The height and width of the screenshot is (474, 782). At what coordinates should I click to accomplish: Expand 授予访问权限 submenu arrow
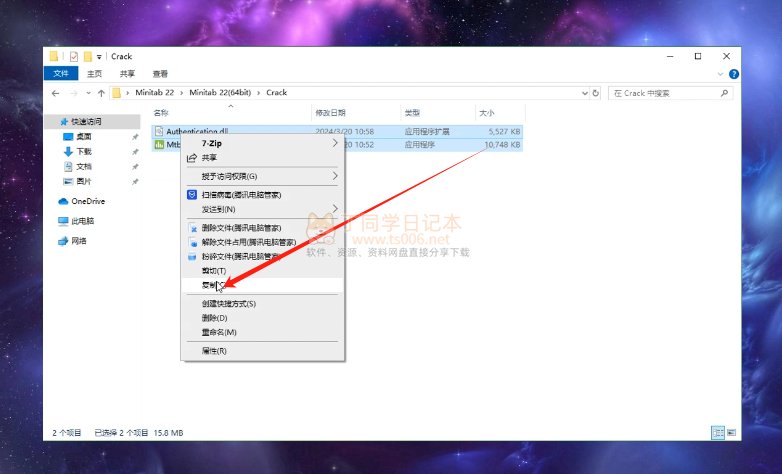coord(335,176)
